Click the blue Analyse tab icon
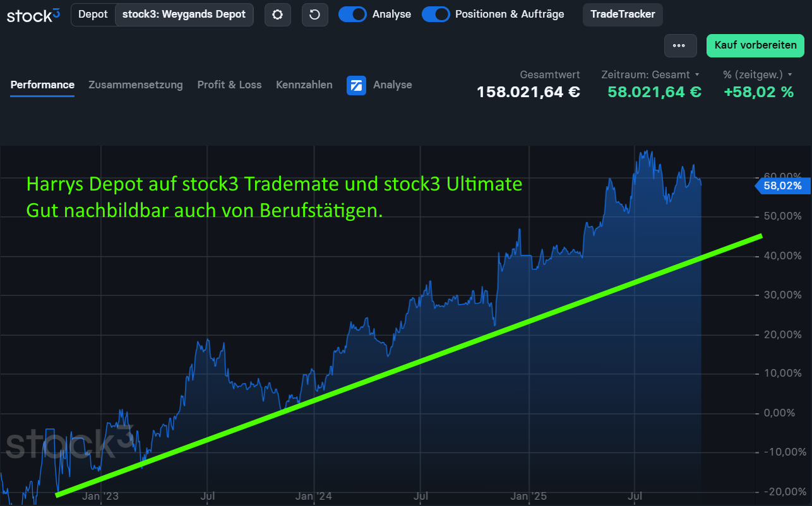The width and height of the screenshot is (812, 506). pos(356,85)
